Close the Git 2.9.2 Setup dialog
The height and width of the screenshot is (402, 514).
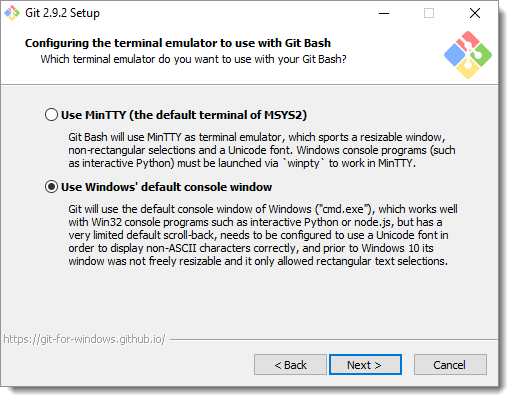tap(475, 13)
